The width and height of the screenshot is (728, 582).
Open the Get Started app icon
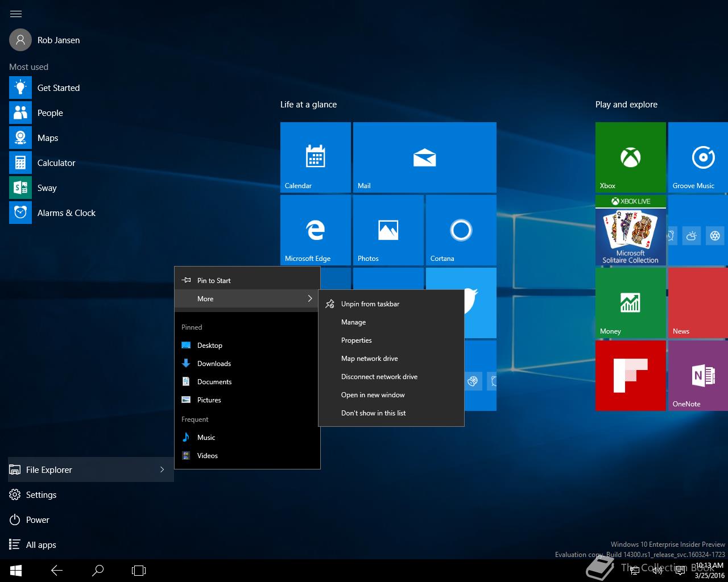[20, 88]
